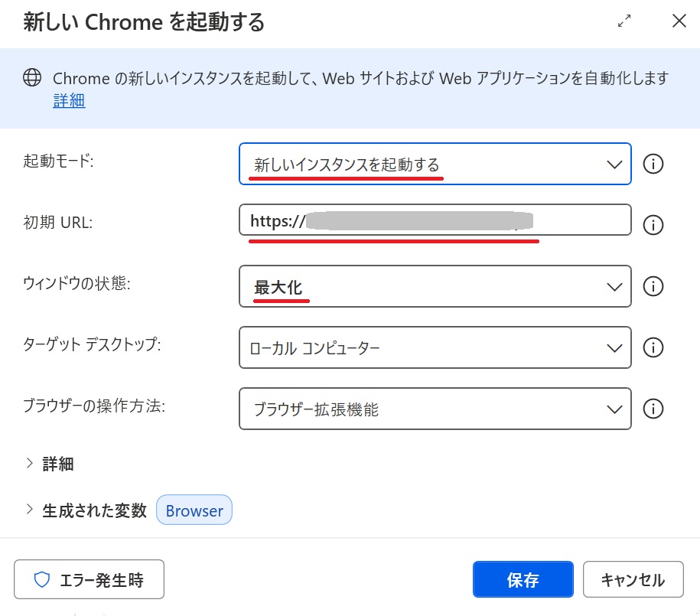700x616 pixels.
Task: Click the globe icon in banner
Action: coord(32,78)
